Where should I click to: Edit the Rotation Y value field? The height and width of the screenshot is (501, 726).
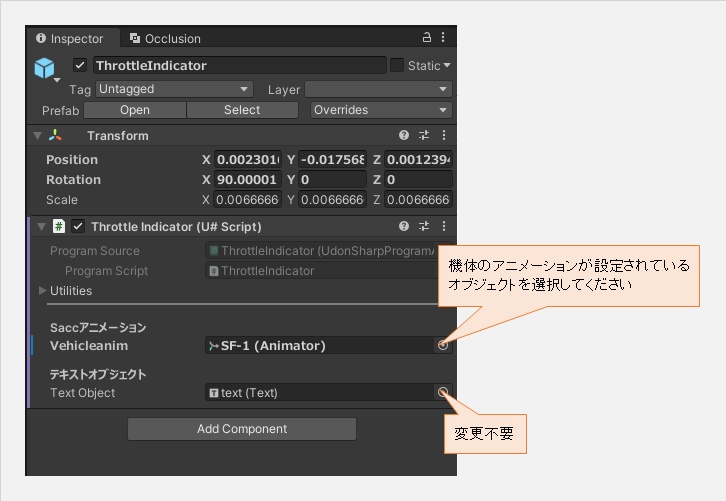pos(332,180)
